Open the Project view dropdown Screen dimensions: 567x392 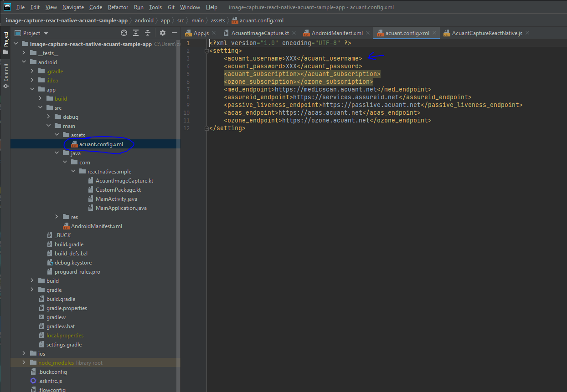pyautogui.click(x=46, y=33)
